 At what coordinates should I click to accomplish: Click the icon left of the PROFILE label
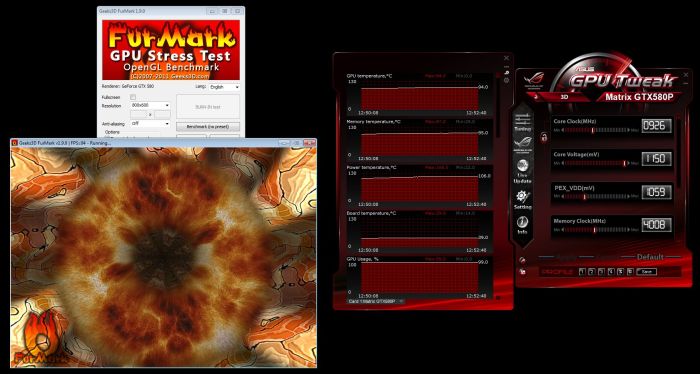(x=522, y=272)
